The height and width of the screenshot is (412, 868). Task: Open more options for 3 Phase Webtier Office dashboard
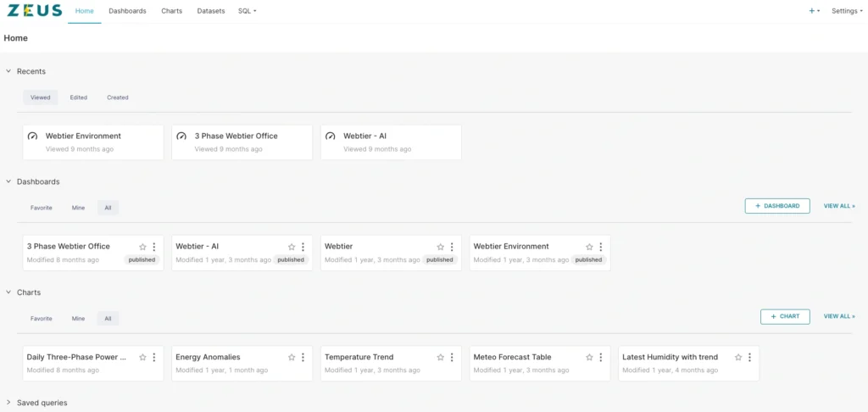pyautogui.click(x=154, y=247)
